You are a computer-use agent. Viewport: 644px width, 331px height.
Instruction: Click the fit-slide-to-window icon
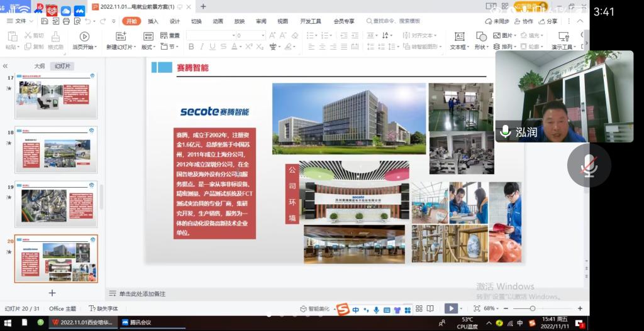(477, 308)
